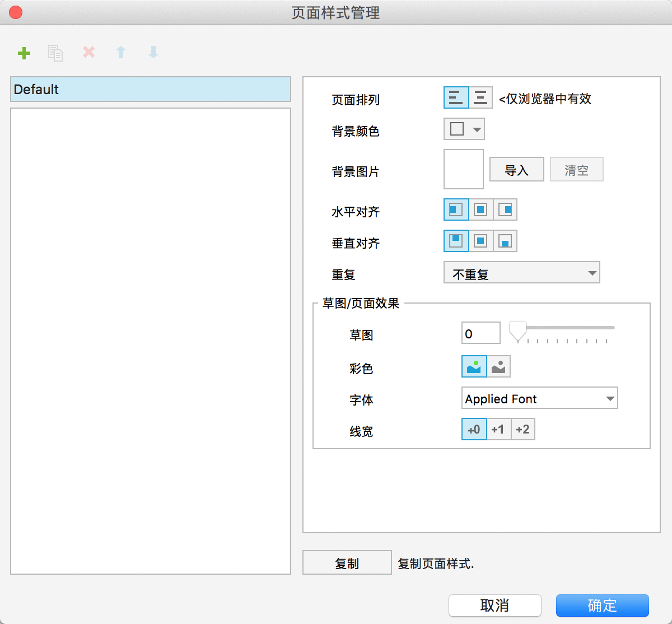Click the 导入 import button
672x624 pixels.
coord(517,169)
